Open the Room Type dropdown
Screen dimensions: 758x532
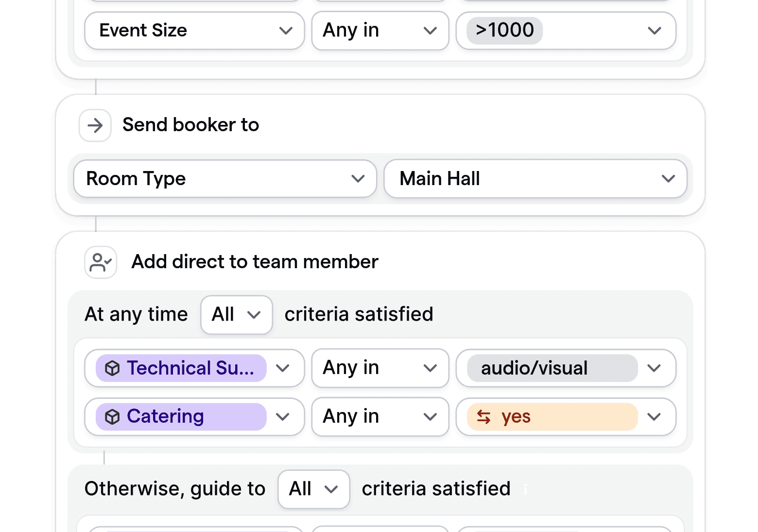[358, 179]
